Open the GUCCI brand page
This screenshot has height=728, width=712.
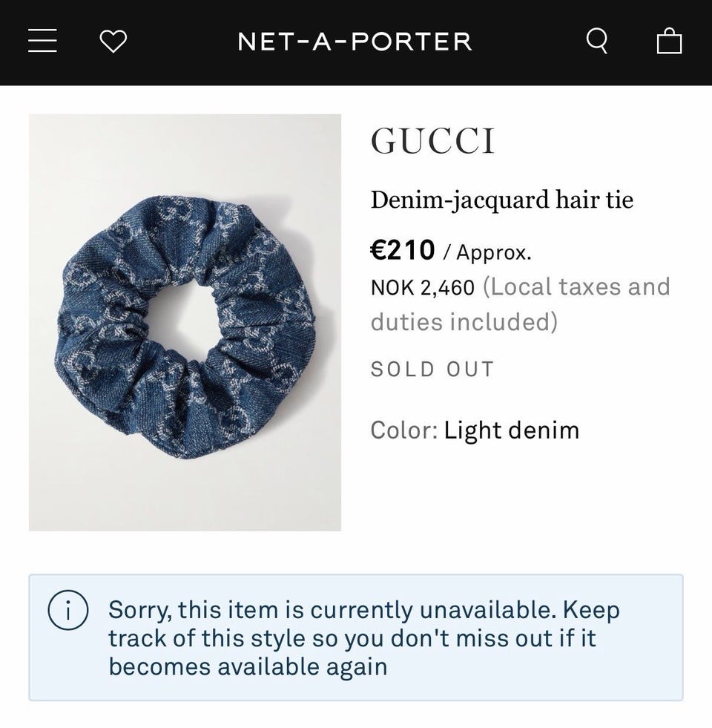click(432, 141)
